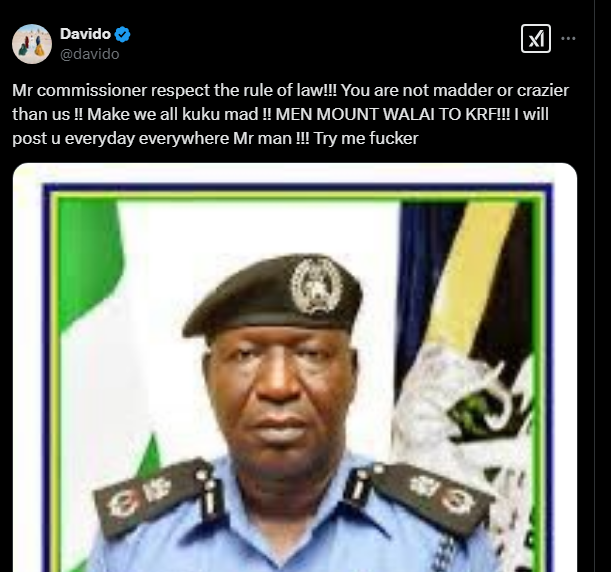Click the left shoulder epaulette in photo
Image resolution: width=611 pixels, height=572 pixels.
coord(154,493)
